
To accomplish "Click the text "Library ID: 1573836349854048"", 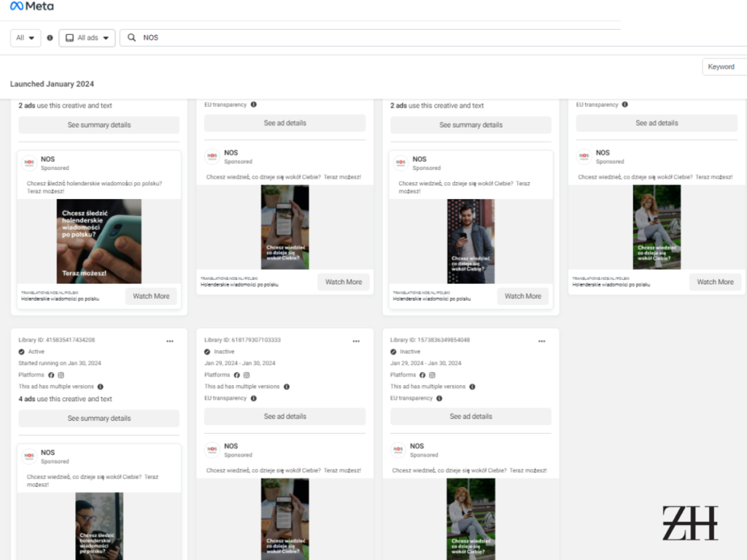I will [430, 340].
